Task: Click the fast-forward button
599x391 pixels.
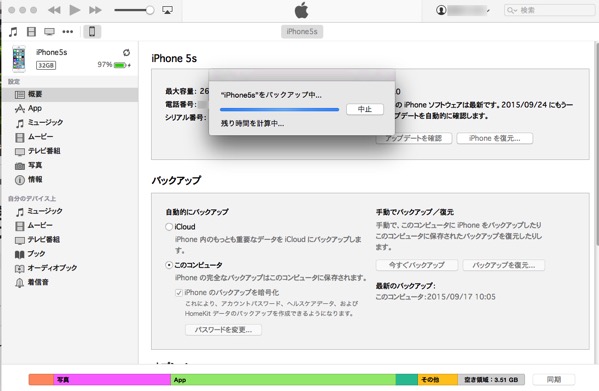Action: click(x=95, y=10)
